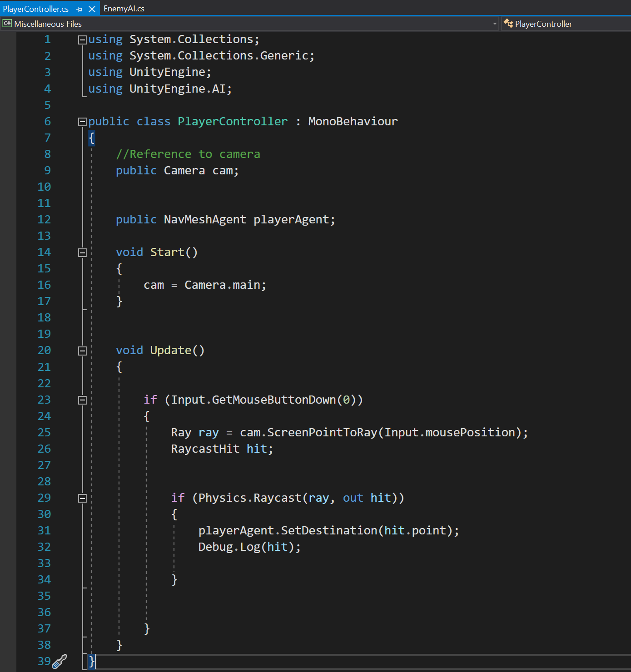Click on SetDestination call
Screen dimensions: 631x672
[329, 530]
